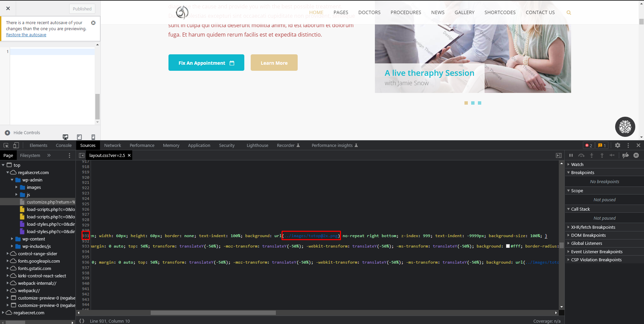Open the HOME menu item

pos(316,12)
